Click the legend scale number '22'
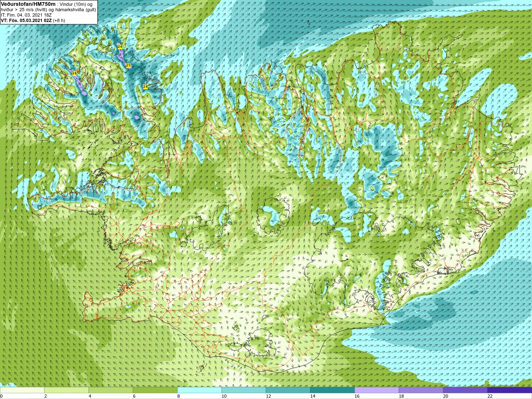The width and height of the screenshot is (532, 399). point(490,396)
